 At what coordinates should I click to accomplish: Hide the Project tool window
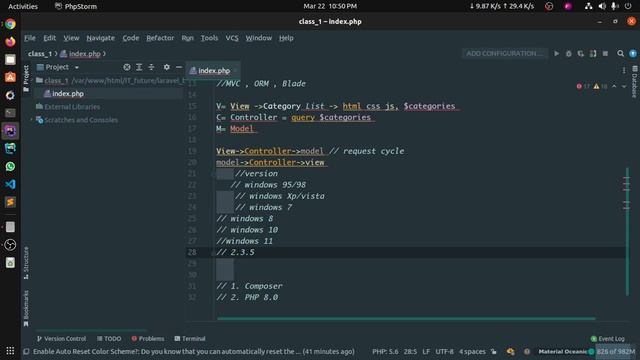[x=179, y=67]
